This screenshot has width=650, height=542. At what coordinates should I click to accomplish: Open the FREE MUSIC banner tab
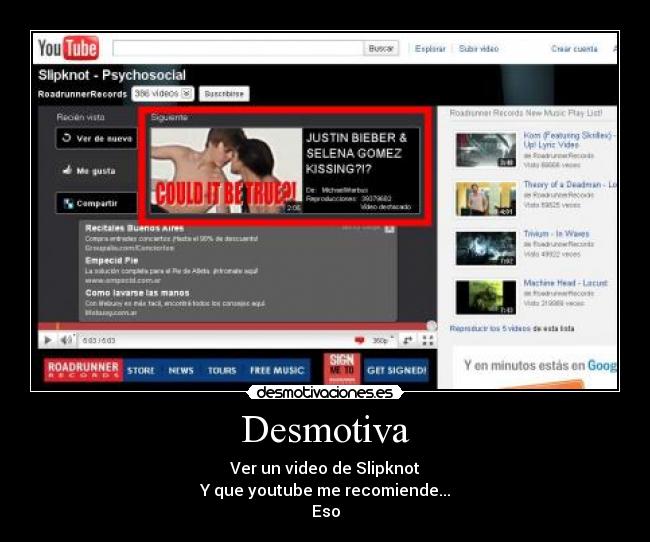click(x=277, y=370)
